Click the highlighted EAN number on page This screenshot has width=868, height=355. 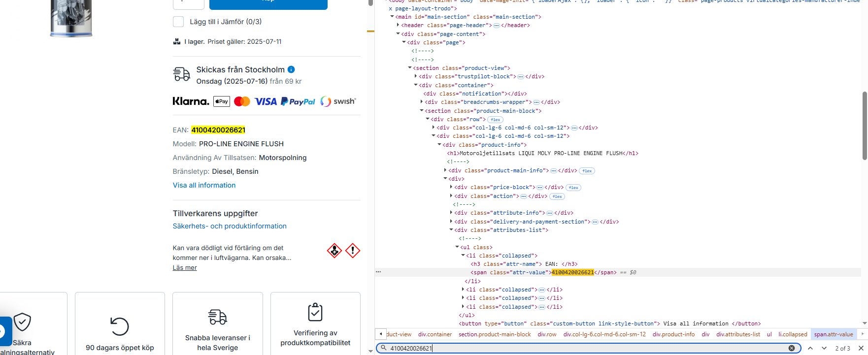(x=218, y=130)
